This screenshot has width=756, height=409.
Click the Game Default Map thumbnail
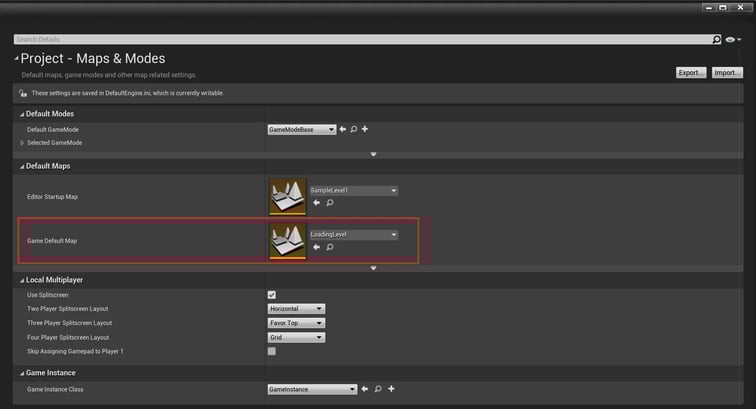tap(288, 241)
